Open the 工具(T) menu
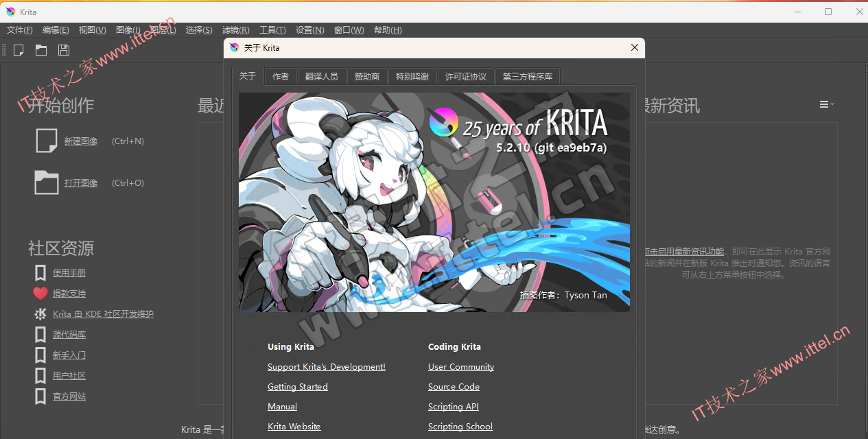This screenshot has height=439, width=868. [x=272, y=30]
